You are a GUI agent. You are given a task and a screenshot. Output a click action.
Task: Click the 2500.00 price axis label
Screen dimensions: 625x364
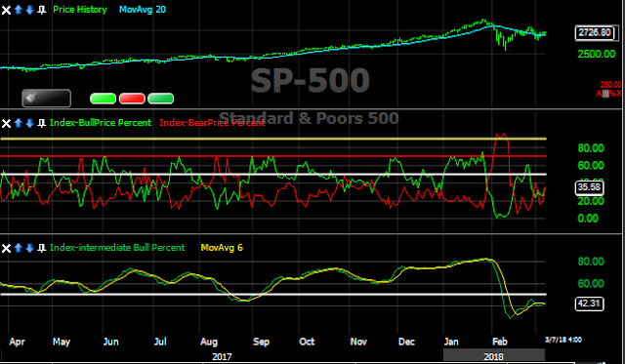597,55
